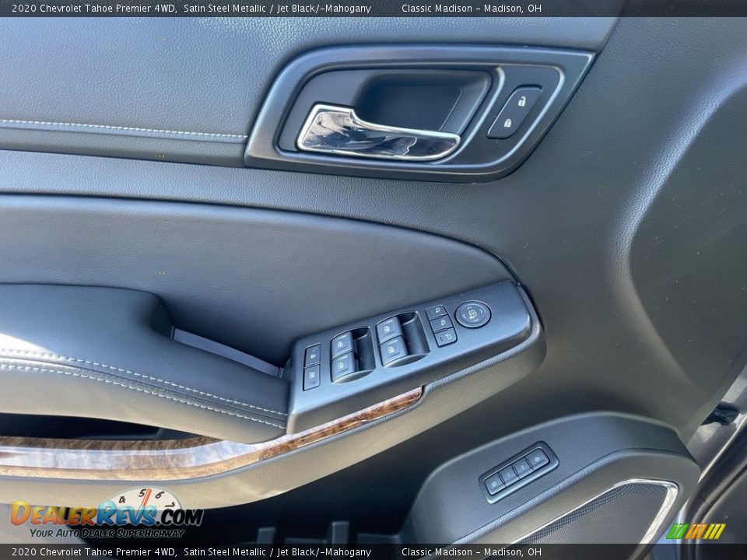Click the colored stripes logo at bottom right
This screenshot has width=747, height=560.
pos(696,531)
